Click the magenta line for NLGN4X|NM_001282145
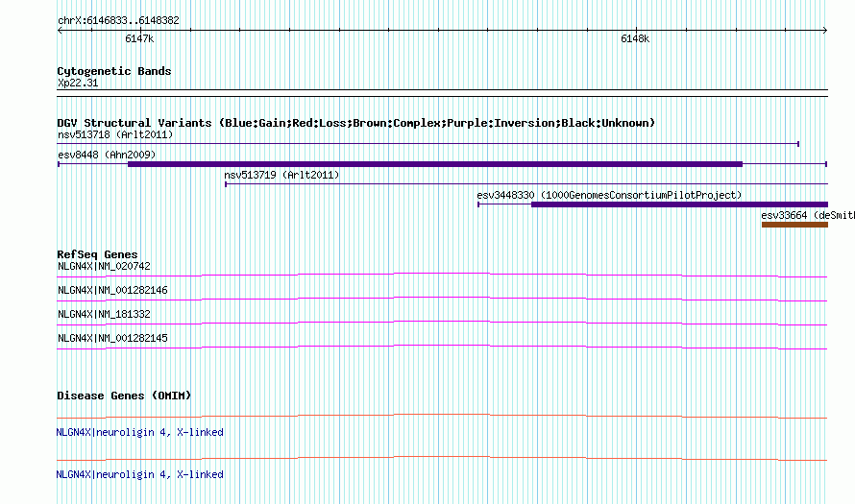The height and width of the screenshot is (504, 855). [x=442, y=347]
